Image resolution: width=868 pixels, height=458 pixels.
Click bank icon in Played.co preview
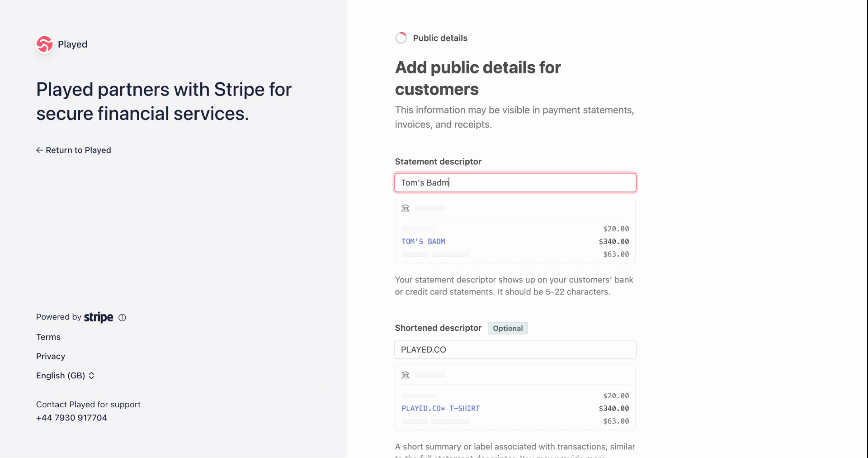coord(405,375)
